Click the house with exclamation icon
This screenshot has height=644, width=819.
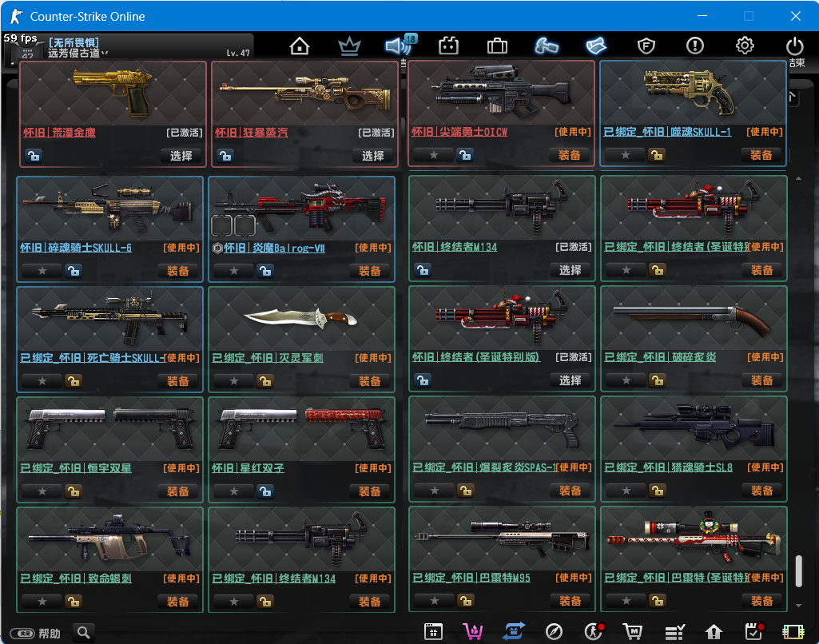pyautogui.click(x=714, y=632)
